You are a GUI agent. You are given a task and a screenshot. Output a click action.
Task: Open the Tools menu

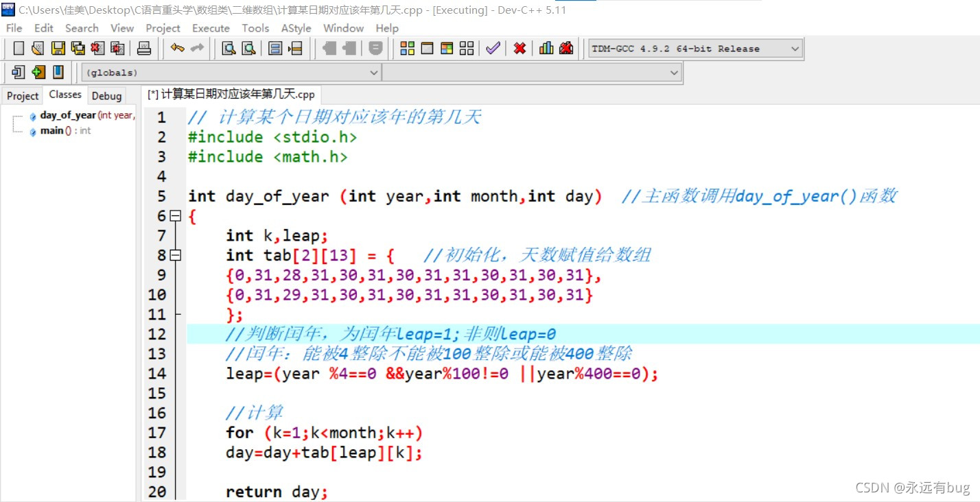[x=255, y=28]
